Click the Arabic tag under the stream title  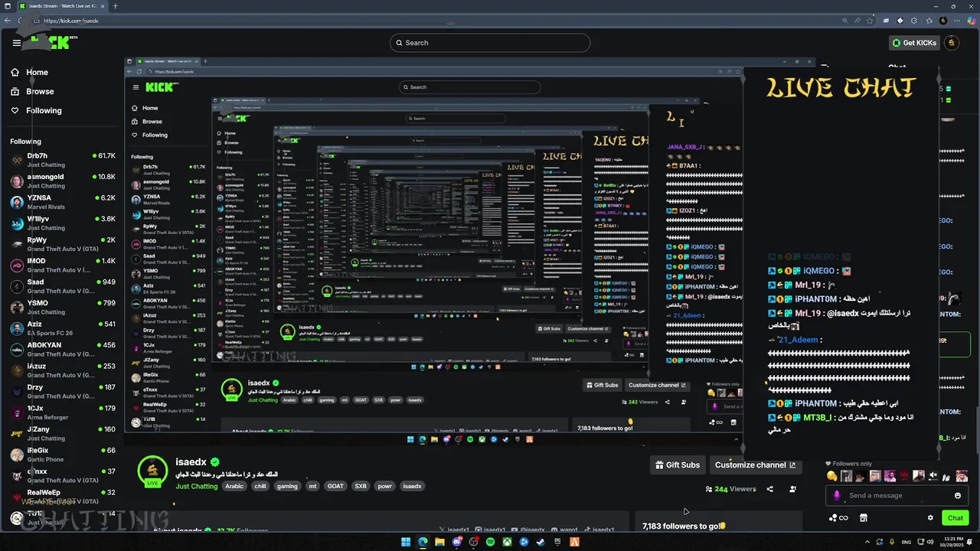click(x=234, y=486)
